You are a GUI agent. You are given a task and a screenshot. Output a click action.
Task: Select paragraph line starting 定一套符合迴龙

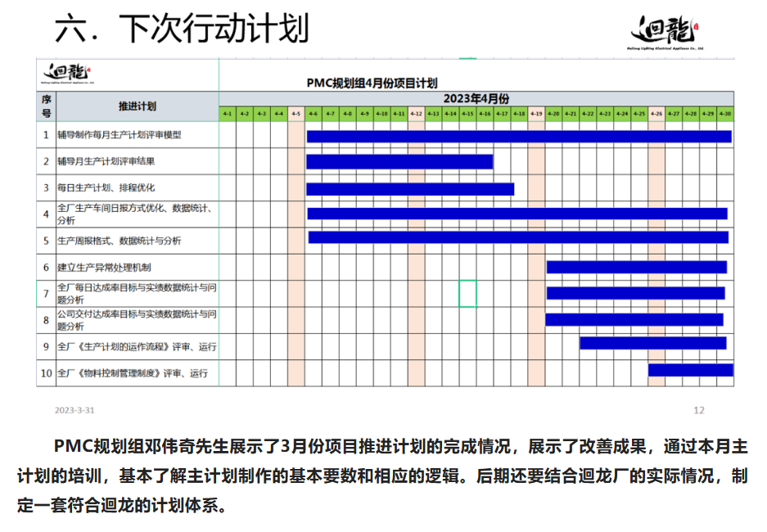(122, 505)
